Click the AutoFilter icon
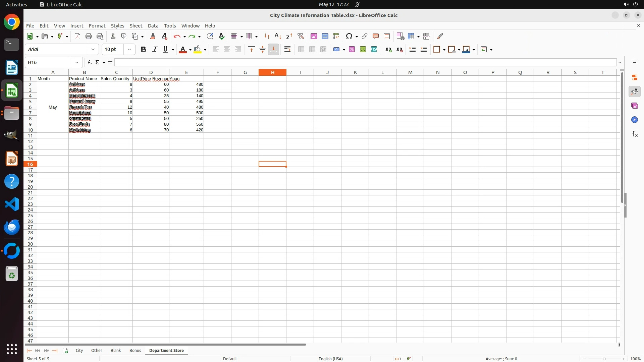 [301, 36]
